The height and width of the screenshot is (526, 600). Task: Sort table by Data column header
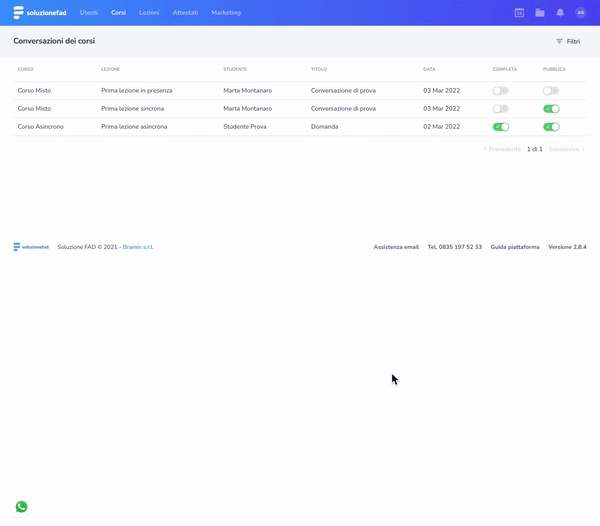429,70
